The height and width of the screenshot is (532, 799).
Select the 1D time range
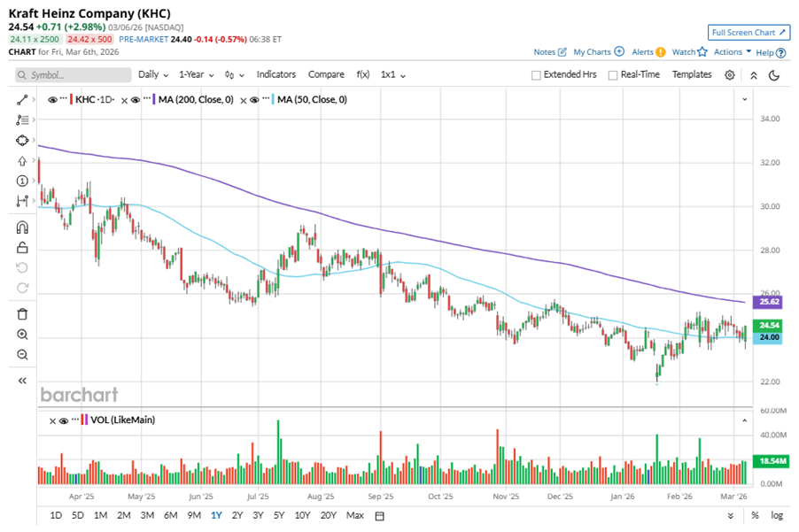click(x=56, y=515)
